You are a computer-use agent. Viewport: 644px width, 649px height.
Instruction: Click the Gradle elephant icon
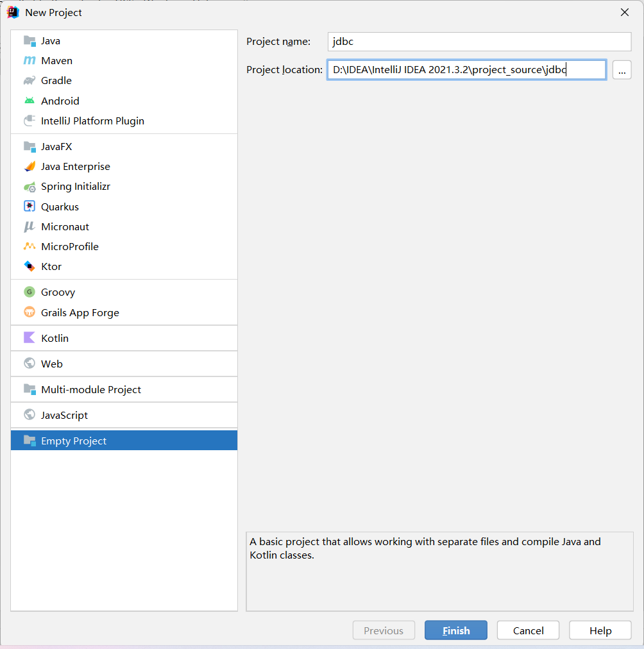pyautogui.click(x=30, y=81)
